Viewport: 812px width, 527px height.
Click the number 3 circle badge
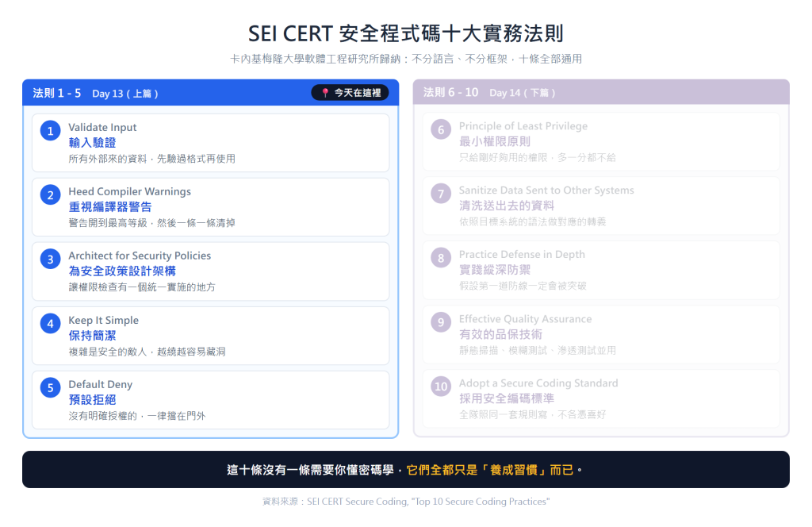pyautogui.click(x=50, y=260)
